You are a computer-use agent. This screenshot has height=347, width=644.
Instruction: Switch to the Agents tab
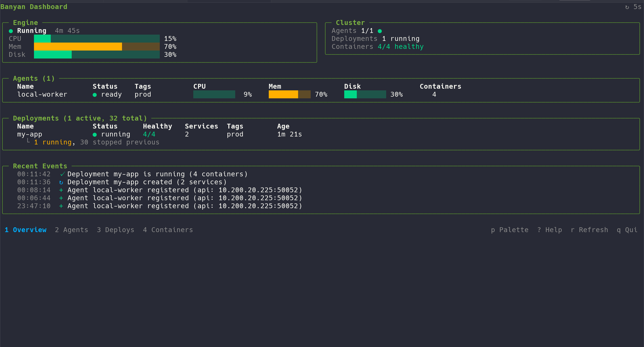(71, 230)
